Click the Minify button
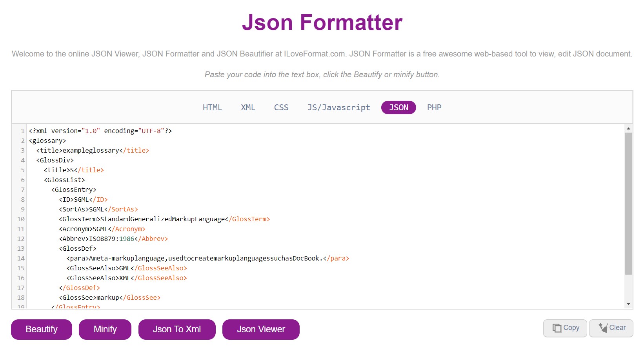The image size is (644, 348). point(105,329)
